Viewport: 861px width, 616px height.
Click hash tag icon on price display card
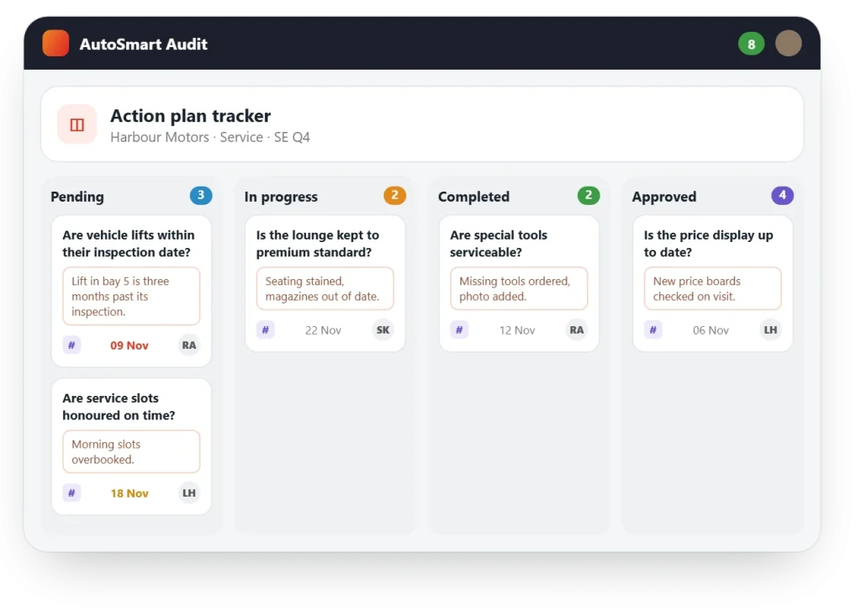[652, 329]
